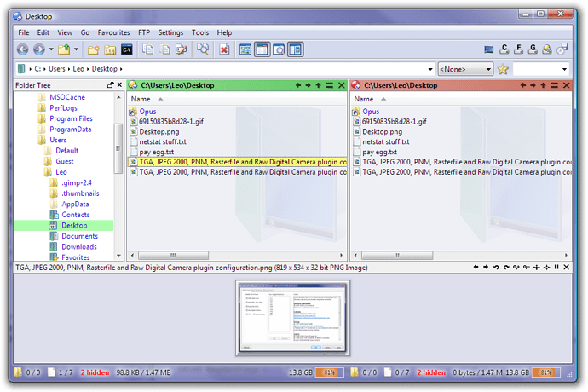The height and width of the screenshot is (392, 588).
Task: Toggle the dual display layout button
Action: tap(262, 49)
